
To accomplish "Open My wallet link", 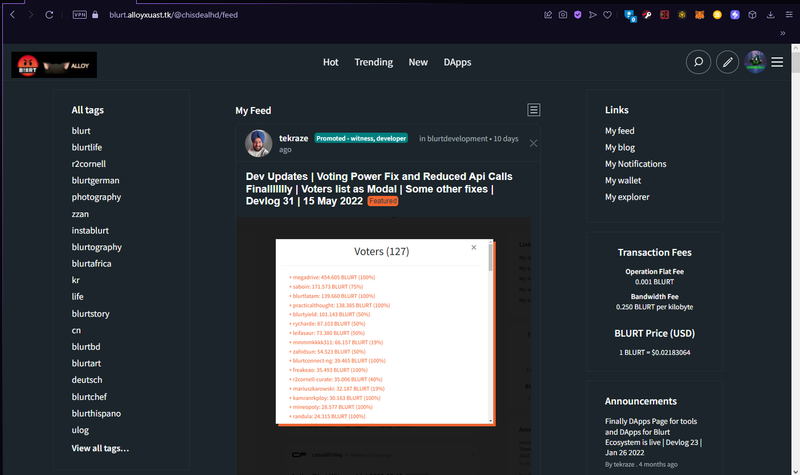I will point(623,180).
